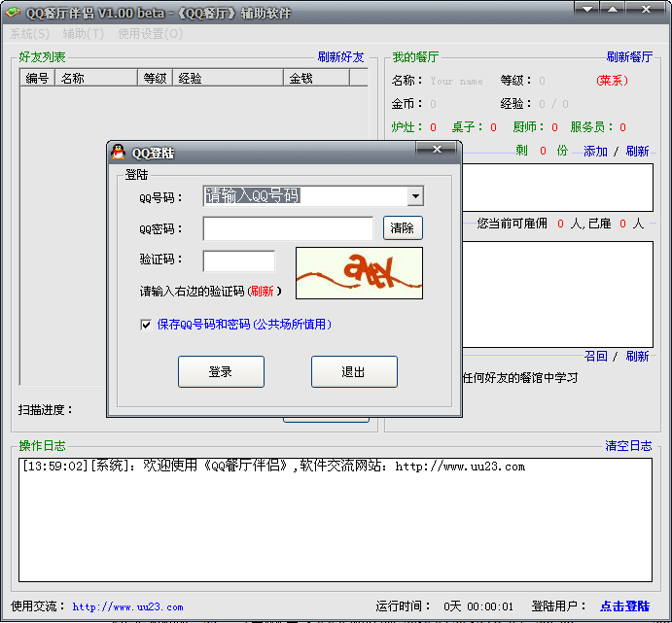Click the captcha verification image
672x623 pixels.
coord(359,273)
